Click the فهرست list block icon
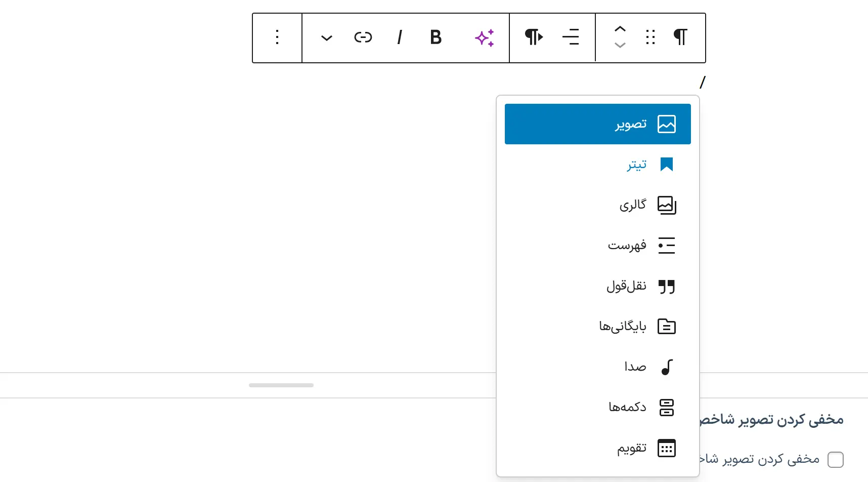868x482 pixels. point(667,246)
